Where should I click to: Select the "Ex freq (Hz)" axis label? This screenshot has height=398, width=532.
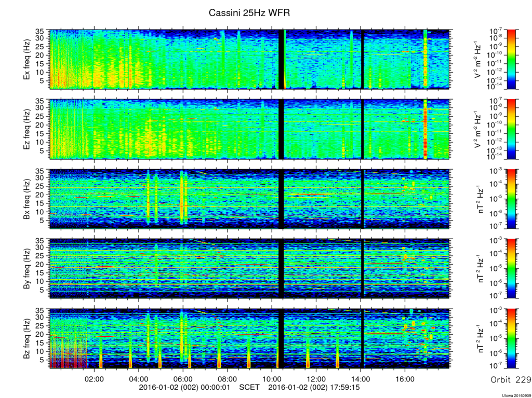tap(27, 60)
